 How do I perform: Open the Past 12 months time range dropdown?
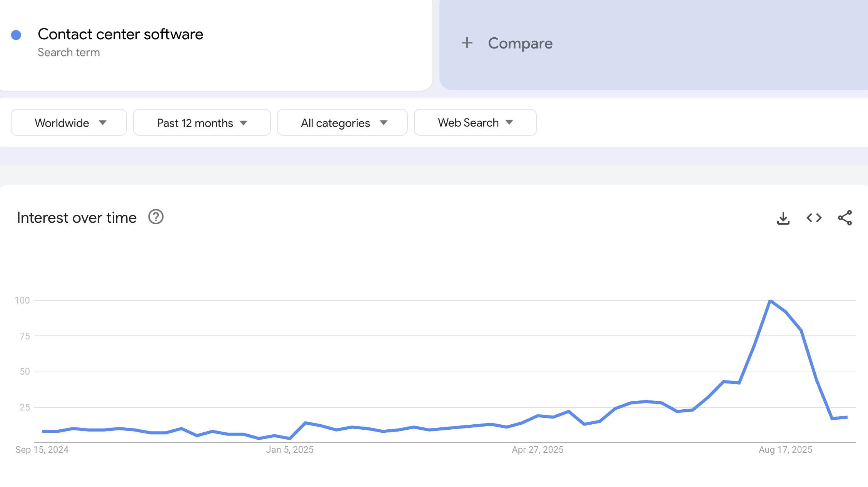click(x=201, y=122)
